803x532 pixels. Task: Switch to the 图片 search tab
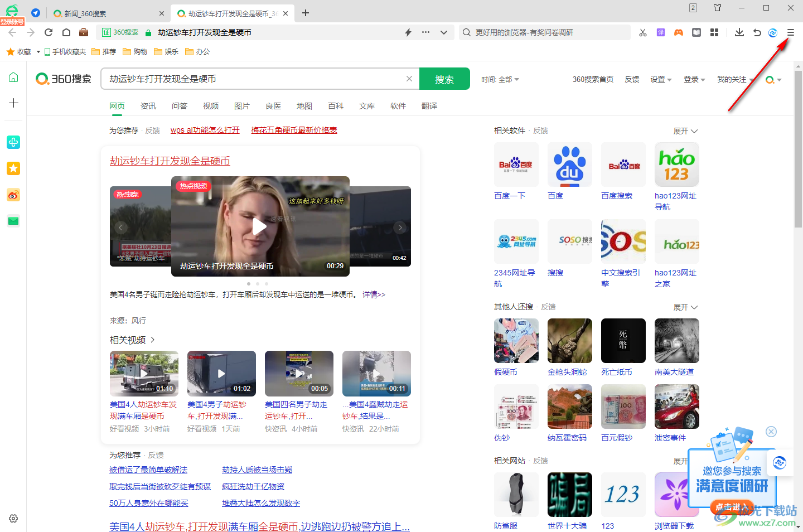(x=242, y=106)
